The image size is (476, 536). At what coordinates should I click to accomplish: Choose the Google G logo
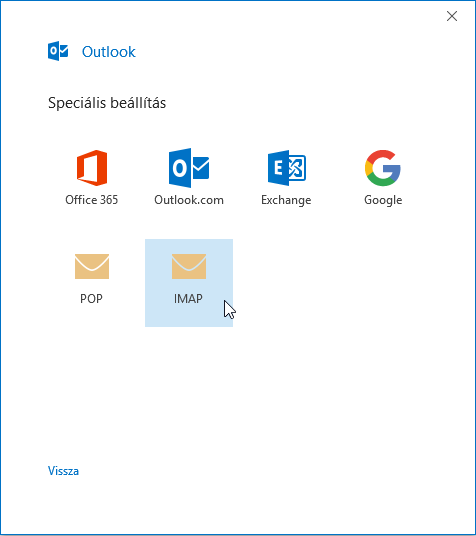click(383, 168)
